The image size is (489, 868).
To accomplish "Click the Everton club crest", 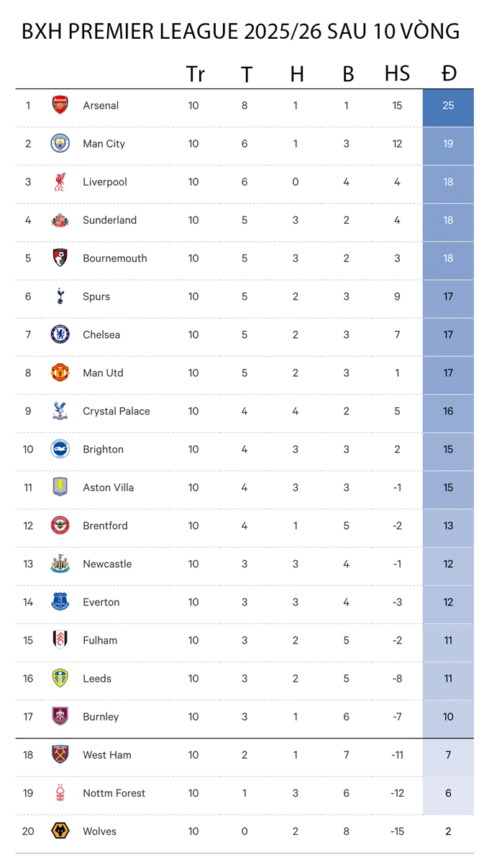I will tap(60, 602).
